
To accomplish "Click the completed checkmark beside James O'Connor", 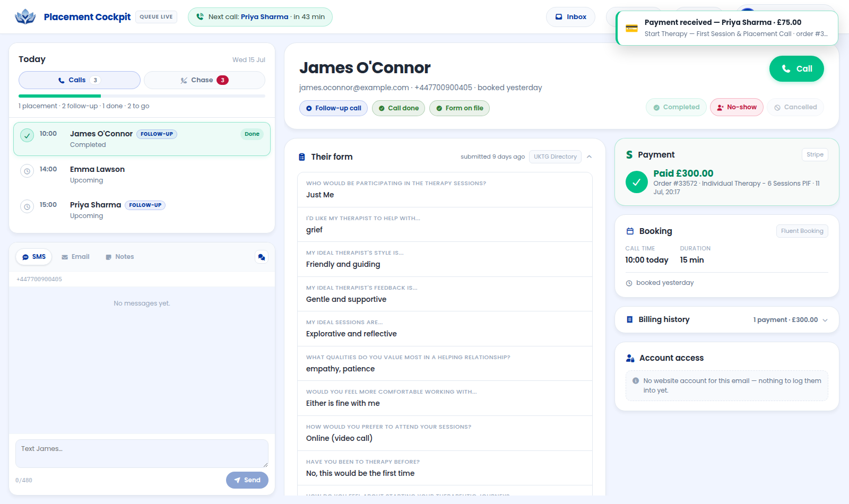I will point(27,135).
